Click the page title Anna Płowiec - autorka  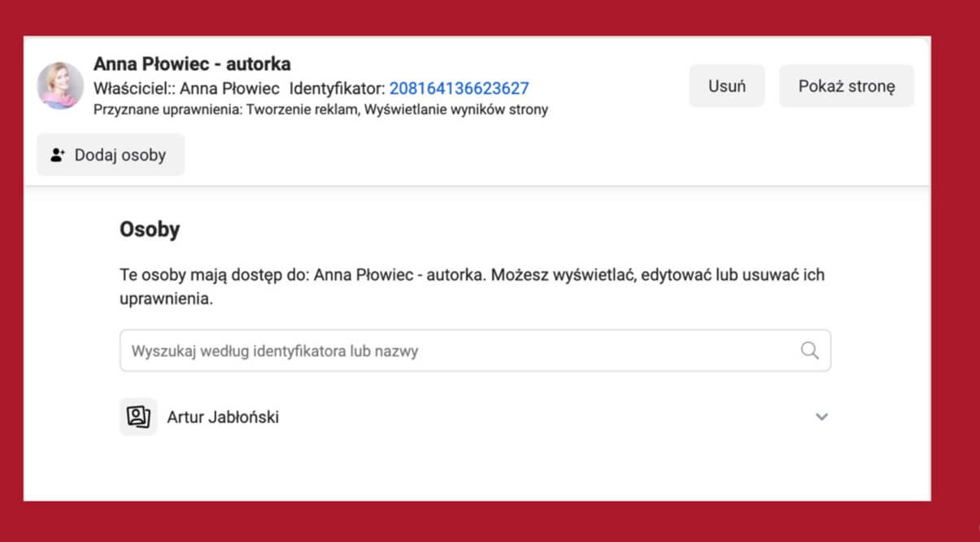(192, 63)
